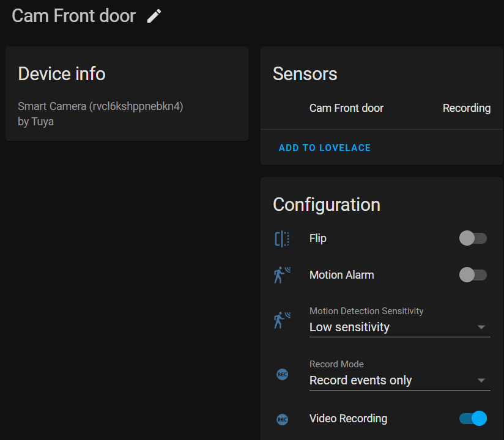This screenshot has height=440, width=504.
Task: Click the Motion Detection Sensitivity motion icon
Action: pos(282,319)
